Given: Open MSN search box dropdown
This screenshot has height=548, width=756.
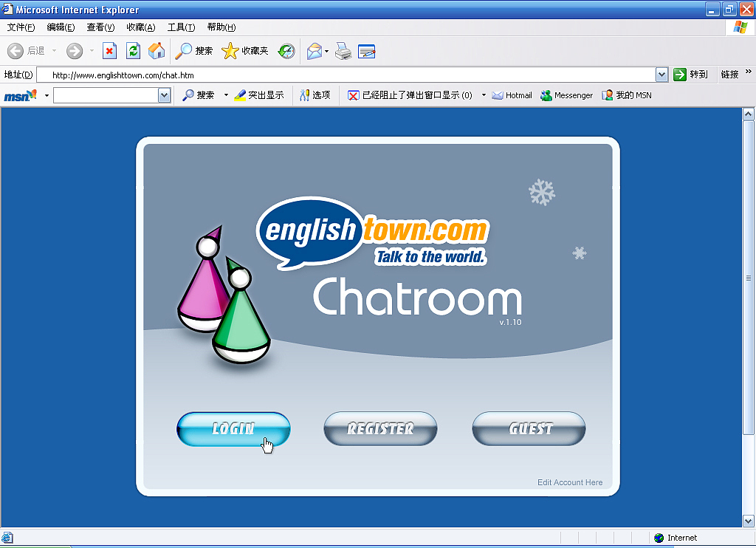Looking at the screenshot, I should (x=165, y=95).
